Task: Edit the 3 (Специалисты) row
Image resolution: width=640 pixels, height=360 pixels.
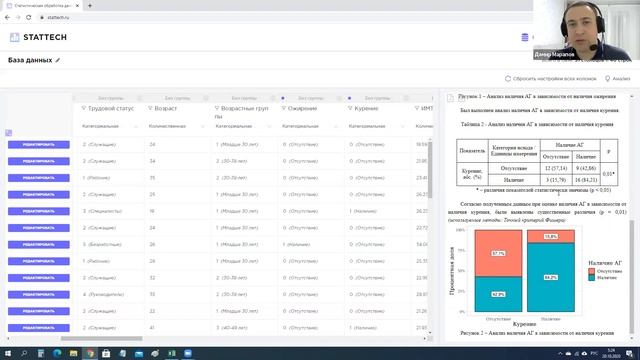Action: pos(39,211)
